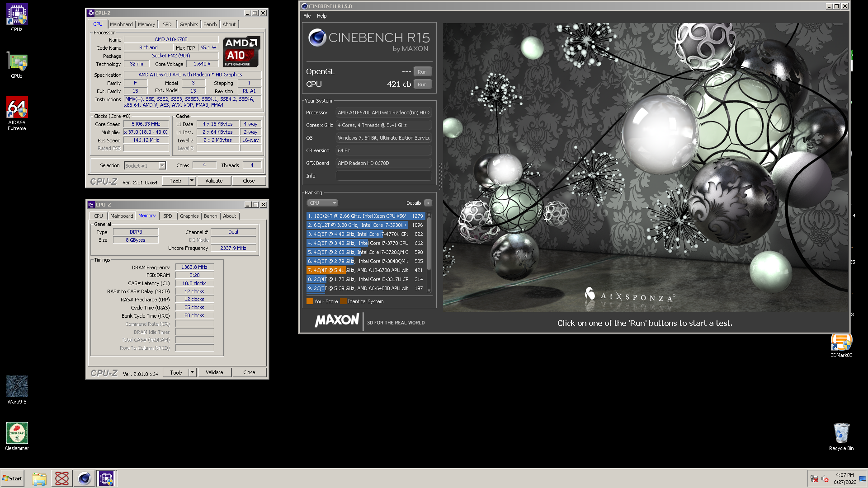Click the Info input field in Cinebench

click(x=383, y=176)
